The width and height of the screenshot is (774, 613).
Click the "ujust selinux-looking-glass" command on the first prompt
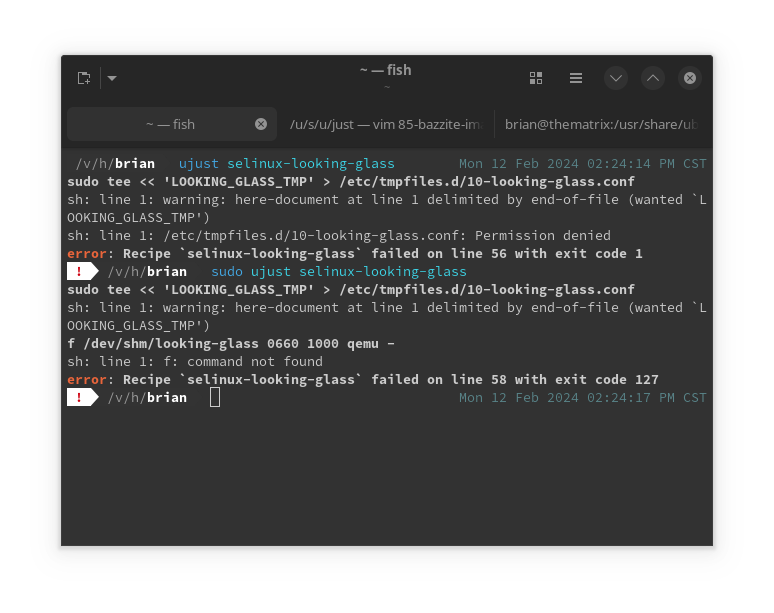coord(286,163)
